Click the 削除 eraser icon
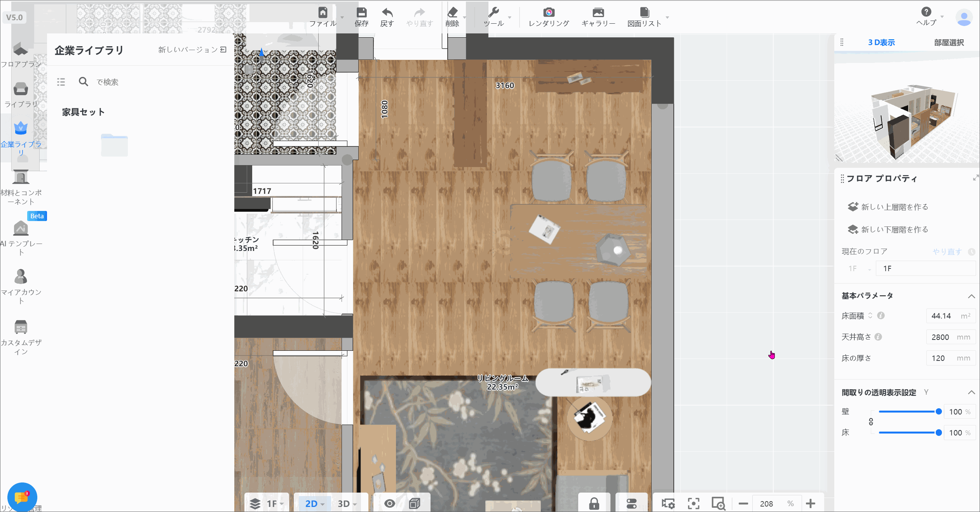Viewport: 980px width, 512px height. click(x=453, y=12)
